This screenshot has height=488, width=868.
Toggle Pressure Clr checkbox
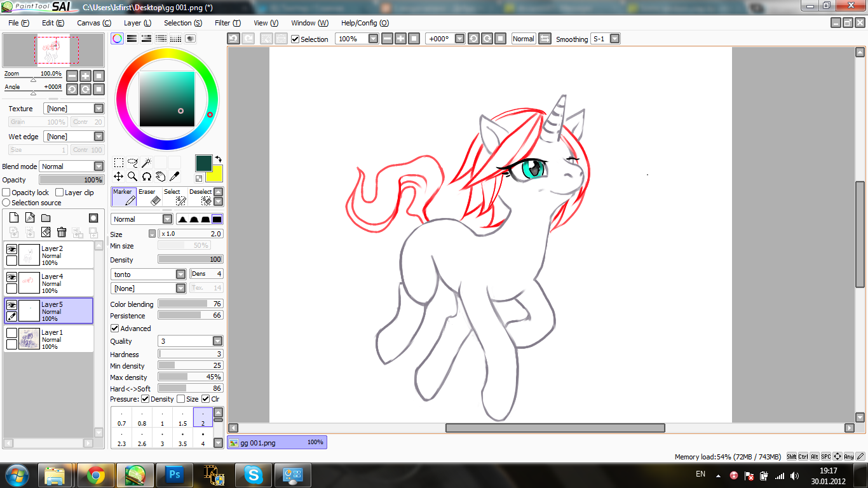(x=206, y=399)
